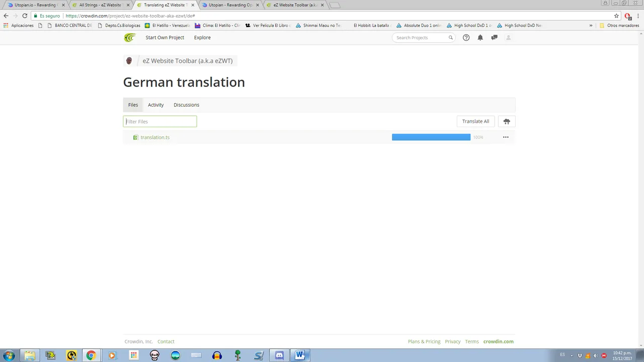644x362 pixels.
Task: Open File Explorer from the taskbar
Action: coord(30,355)
